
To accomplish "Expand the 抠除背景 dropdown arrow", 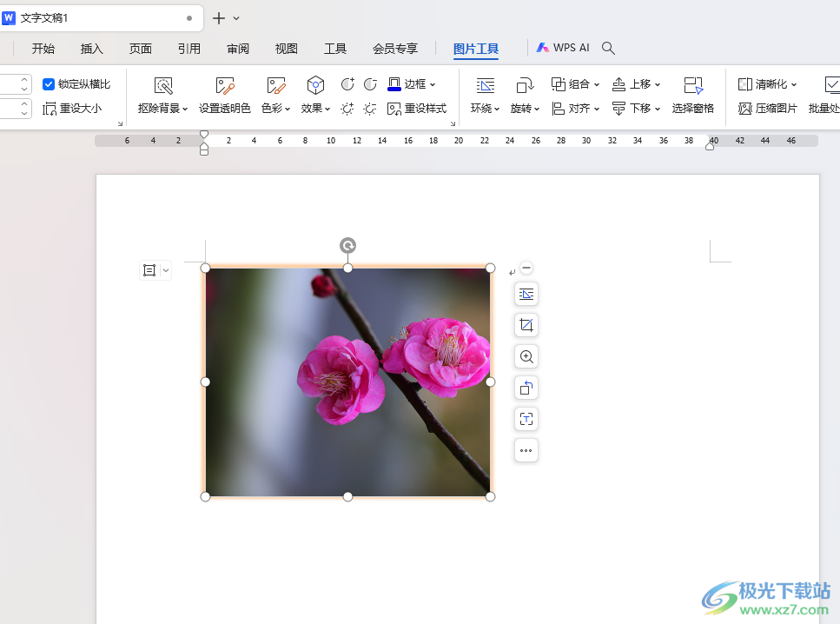I will point(185,109).
